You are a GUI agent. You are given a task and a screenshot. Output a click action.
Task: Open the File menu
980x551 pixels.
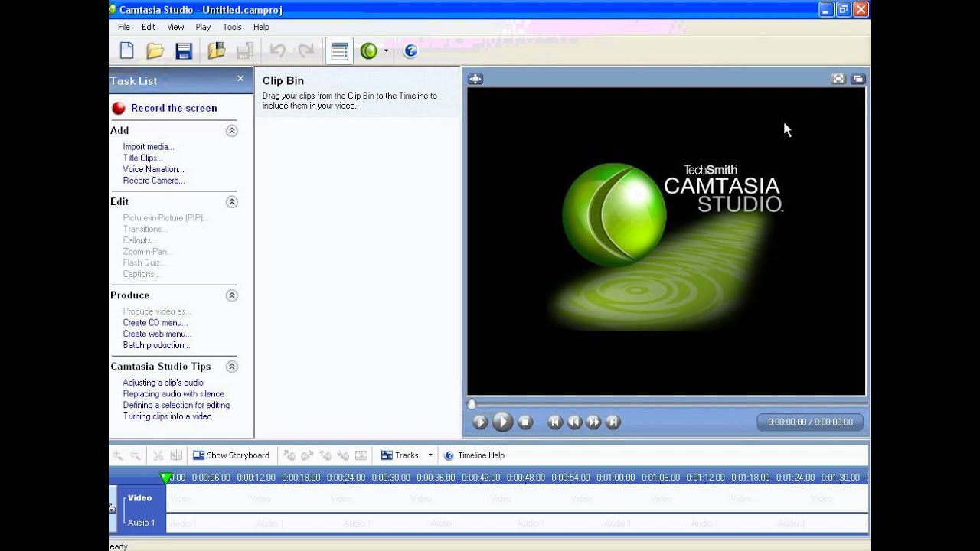pos(123,27)
